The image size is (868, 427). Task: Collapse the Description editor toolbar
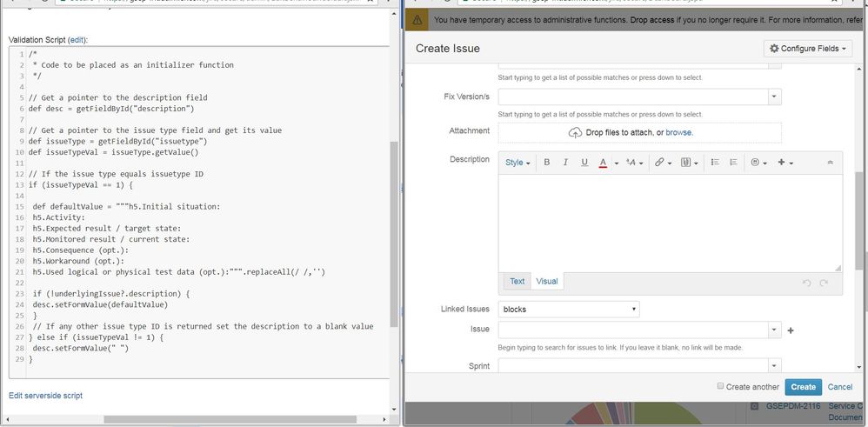[x=830, y=163]
